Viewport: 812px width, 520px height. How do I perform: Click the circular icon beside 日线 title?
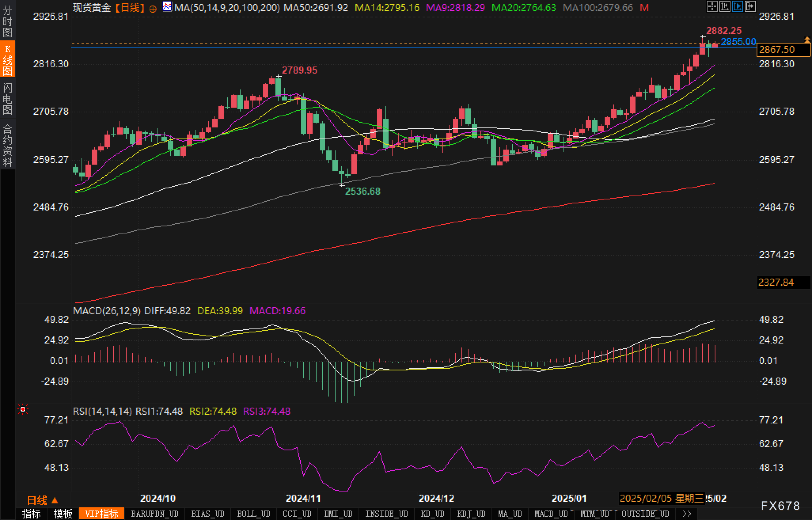[153, 8]
